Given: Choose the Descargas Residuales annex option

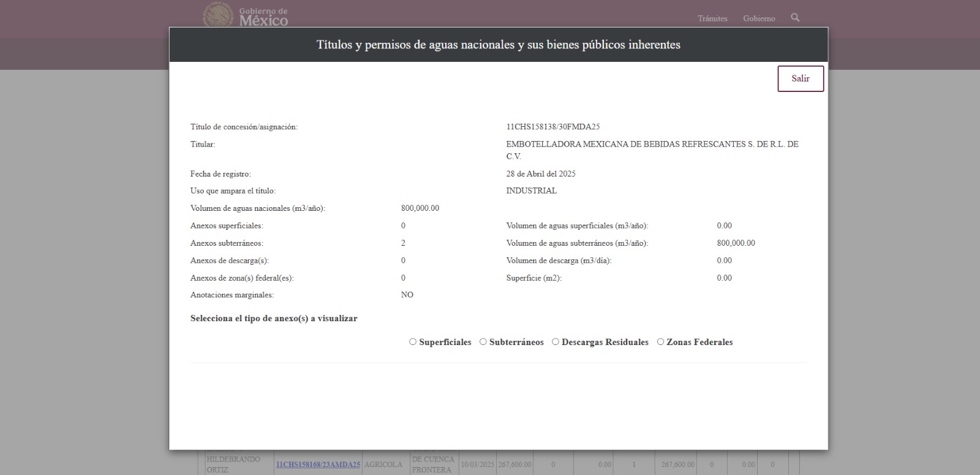Looking at the screenshot, I should click(556, 342).
